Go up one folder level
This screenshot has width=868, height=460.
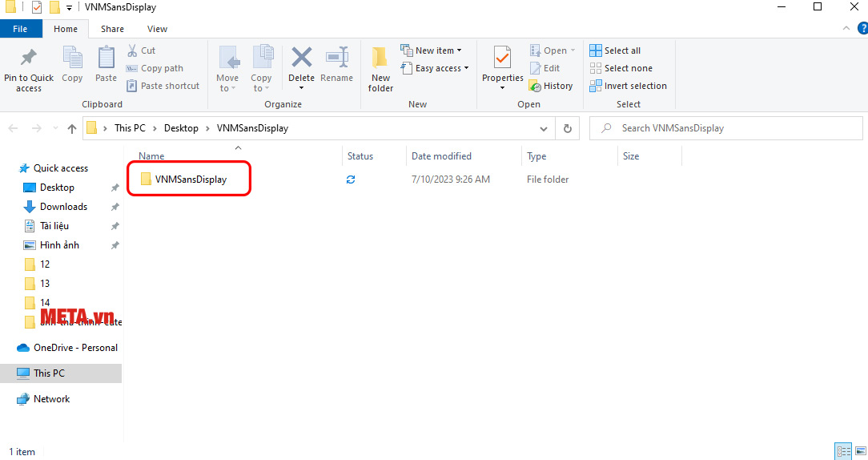click(x=72, y=128)
